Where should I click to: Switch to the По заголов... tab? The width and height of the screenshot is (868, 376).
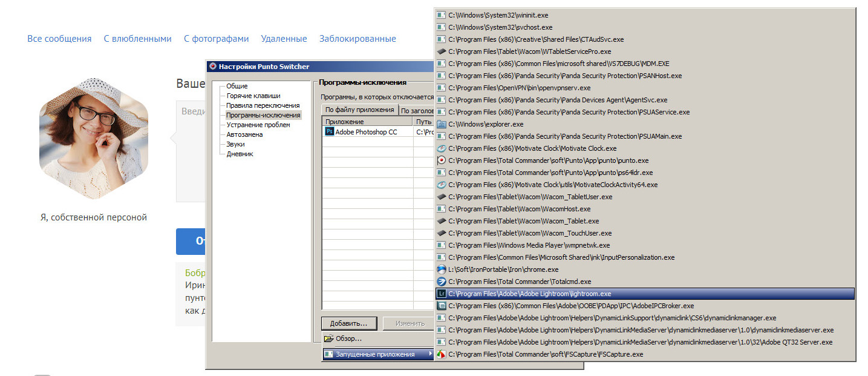pyautogui.click(x=416, y=111)
